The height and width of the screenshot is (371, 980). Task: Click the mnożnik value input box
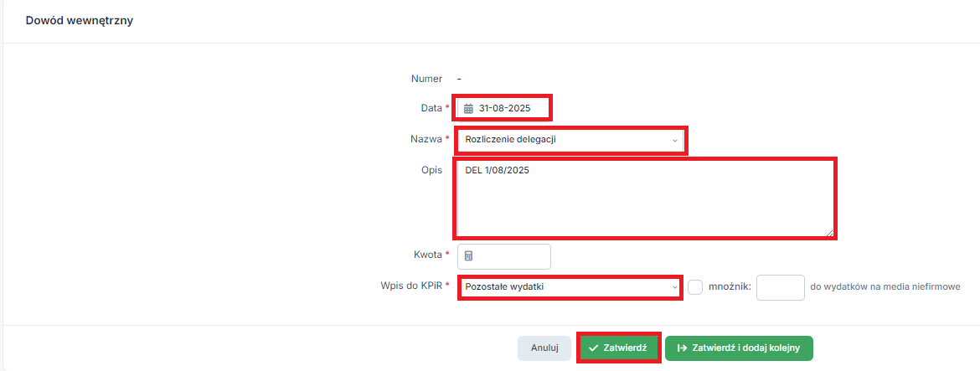[780, 287]
